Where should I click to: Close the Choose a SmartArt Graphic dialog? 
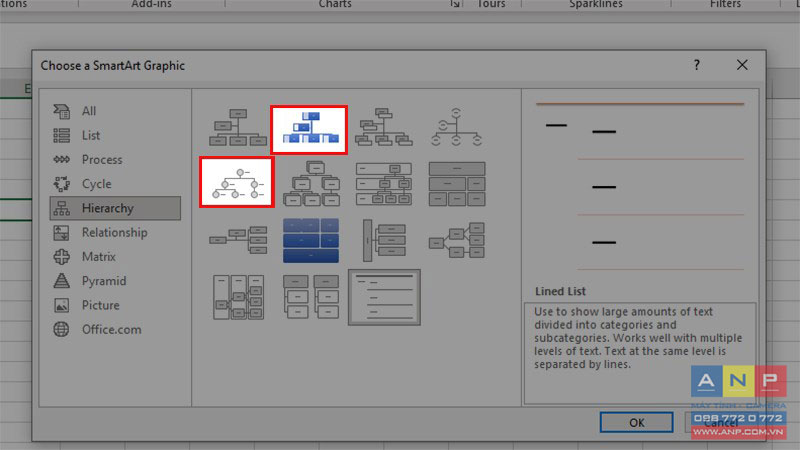click(x=742, y=65)
